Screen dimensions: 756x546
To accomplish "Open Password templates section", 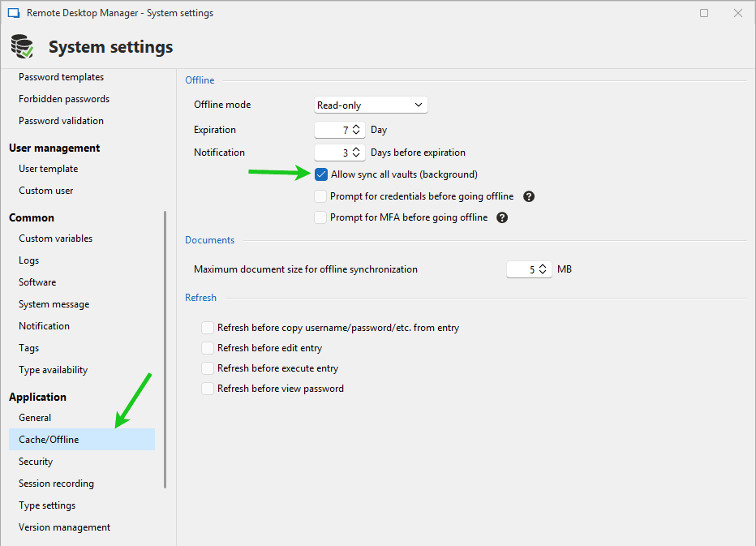I will tap(61, 77).
